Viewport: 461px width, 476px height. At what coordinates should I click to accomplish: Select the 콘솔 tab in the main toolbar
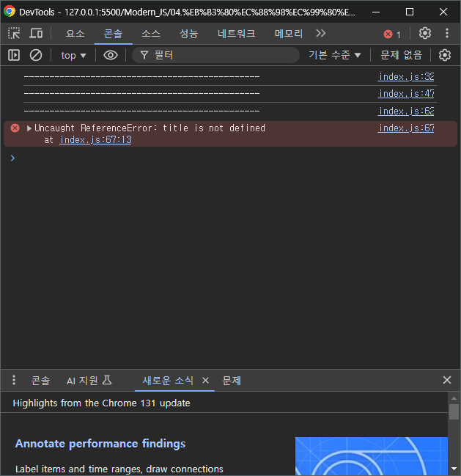coord(113,34)
